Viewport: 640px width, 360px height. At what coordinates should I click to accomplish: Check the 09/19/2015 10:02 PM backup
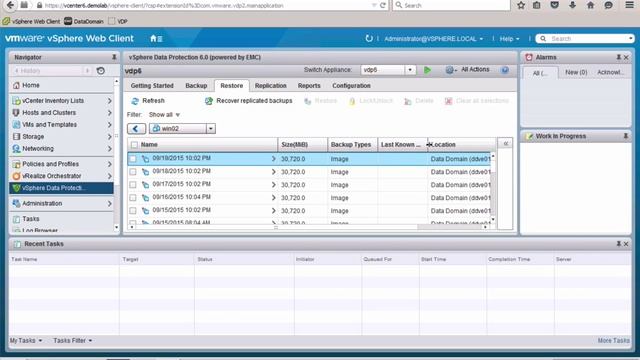point(133,158)
